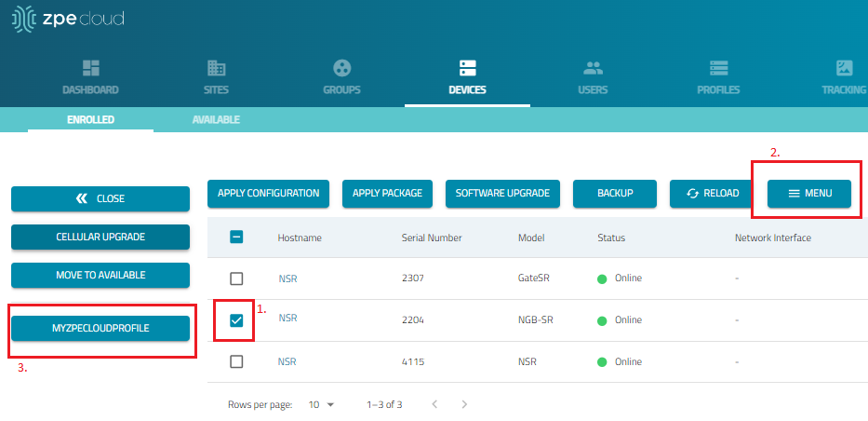Click the Hostname column header

pyautogui.click(x=300, y=238)
